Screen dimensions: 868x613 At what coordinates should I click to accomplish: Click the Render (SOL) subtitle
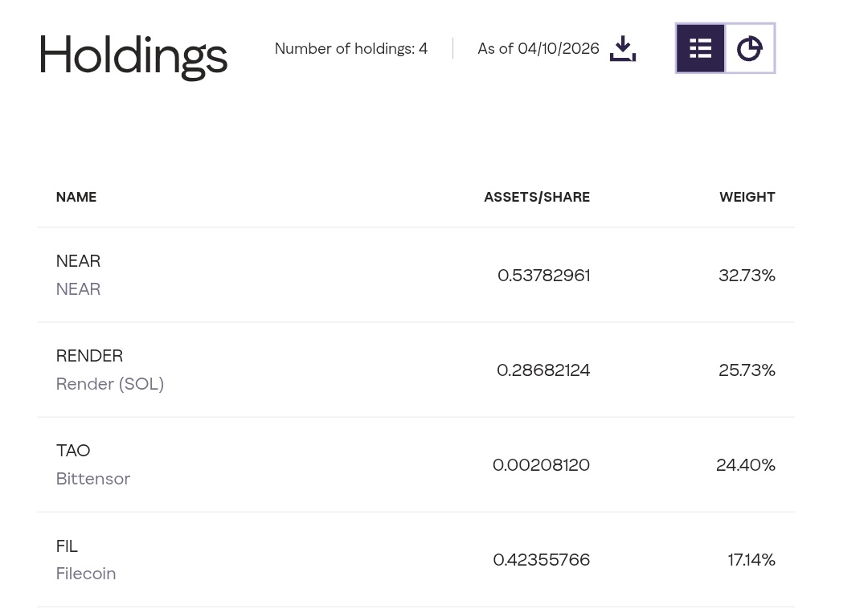pos(110,384)
